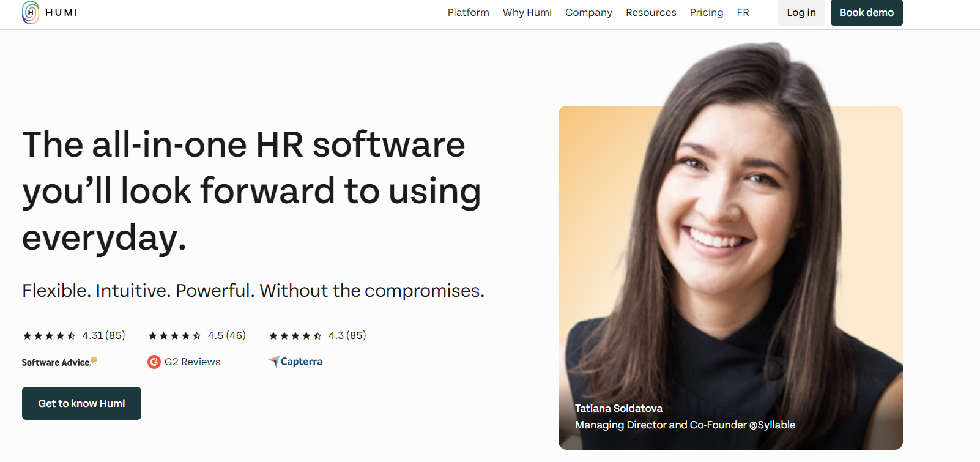Expand the Company navigation menu
Viewport: 980px width, 462px height.
(x=588, y=12)
